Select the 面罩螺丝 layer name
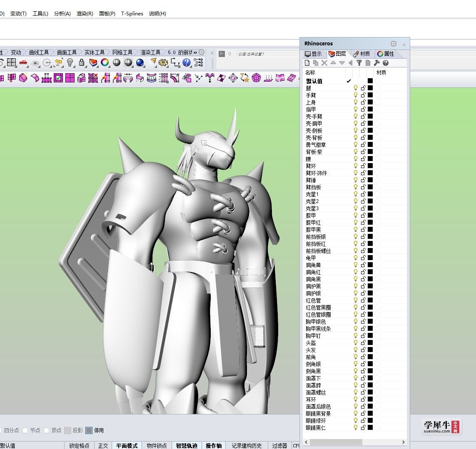The height and width of the screenshot is (449, 476). pos(316,392)
